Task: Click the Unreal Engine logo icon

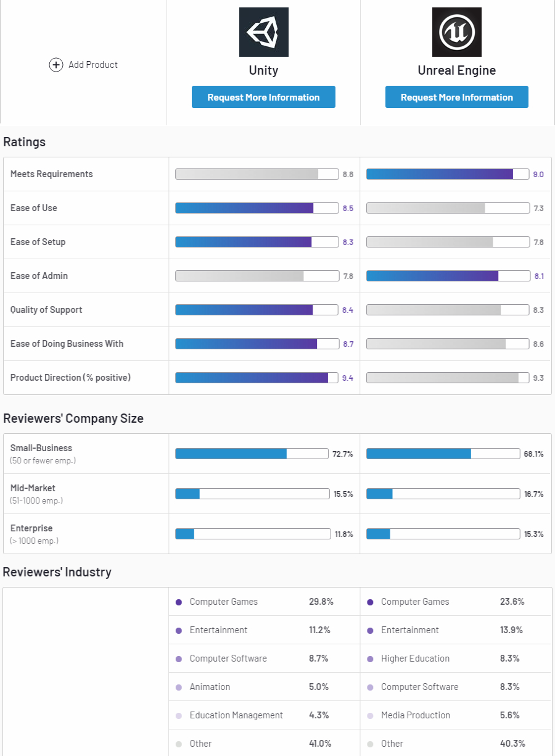Action: (x=456, y=32)
